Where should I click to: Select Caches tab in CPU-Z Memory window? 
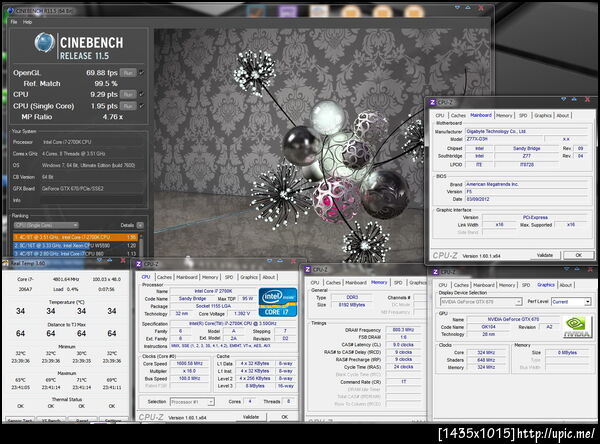(333, 282)
